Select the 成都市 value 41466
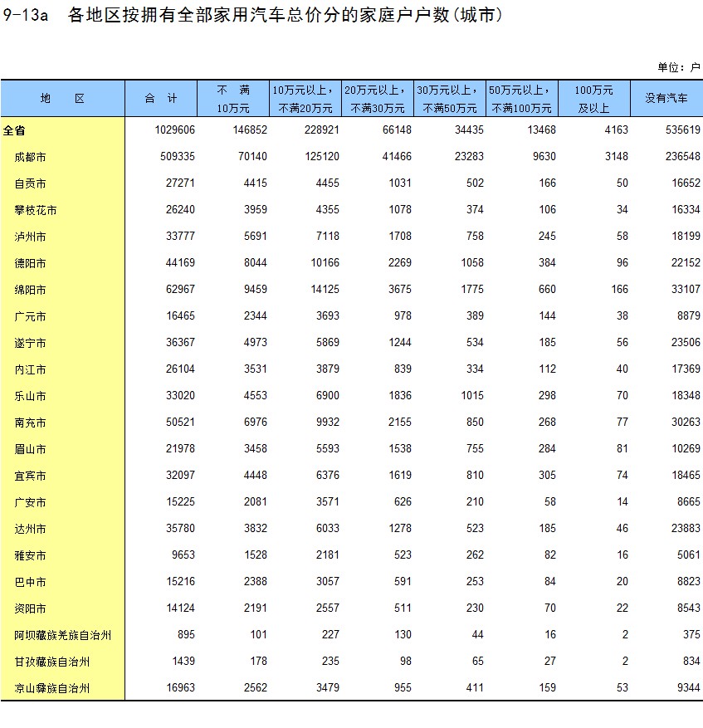The height and width of the screenshot is (728, 703). click(397, 156)
